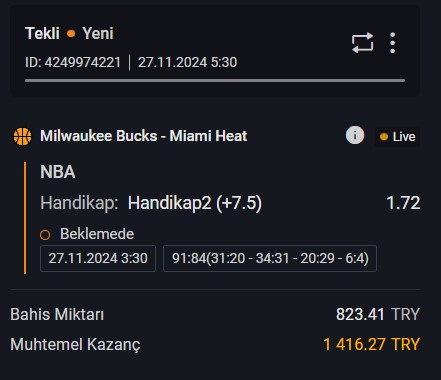
Task: Click the basketball sport icon
Action: (22, 136)
